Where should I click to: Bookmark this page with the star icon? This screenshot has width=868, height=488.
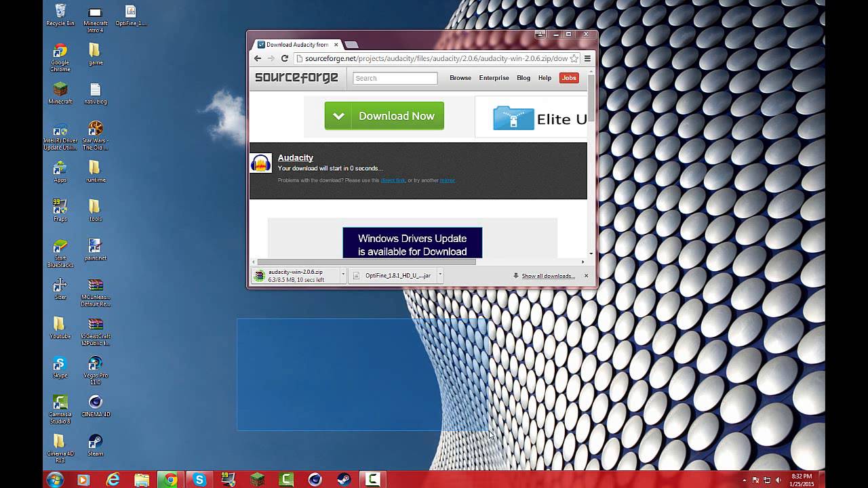click(574, 58)
